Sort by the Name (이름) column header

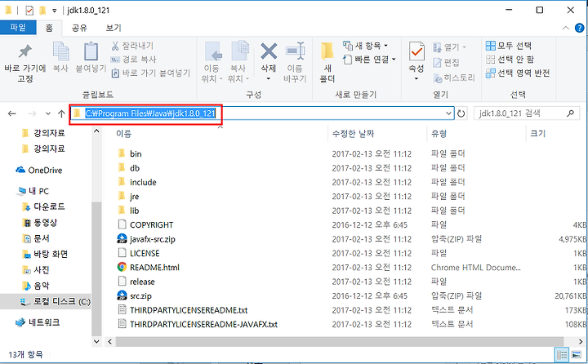click(x=123, y=134)
